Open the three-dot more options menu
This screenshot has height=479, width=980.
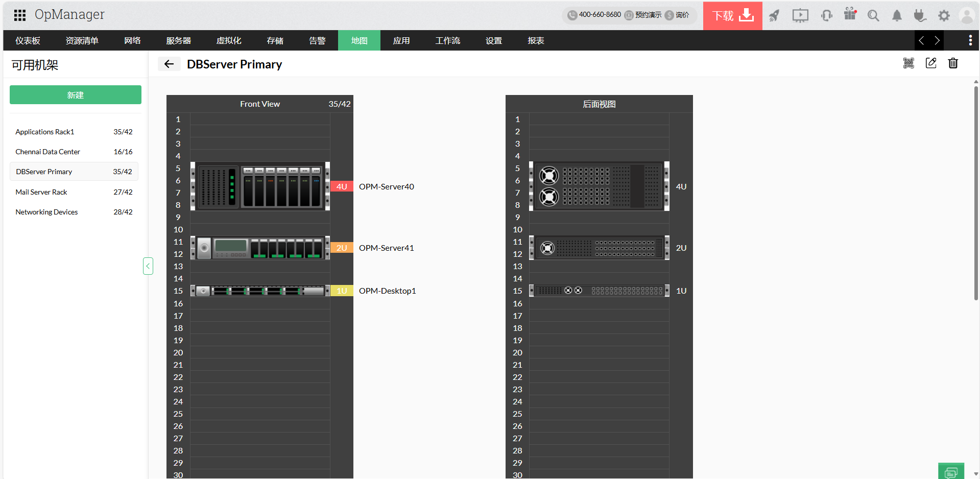970,40
